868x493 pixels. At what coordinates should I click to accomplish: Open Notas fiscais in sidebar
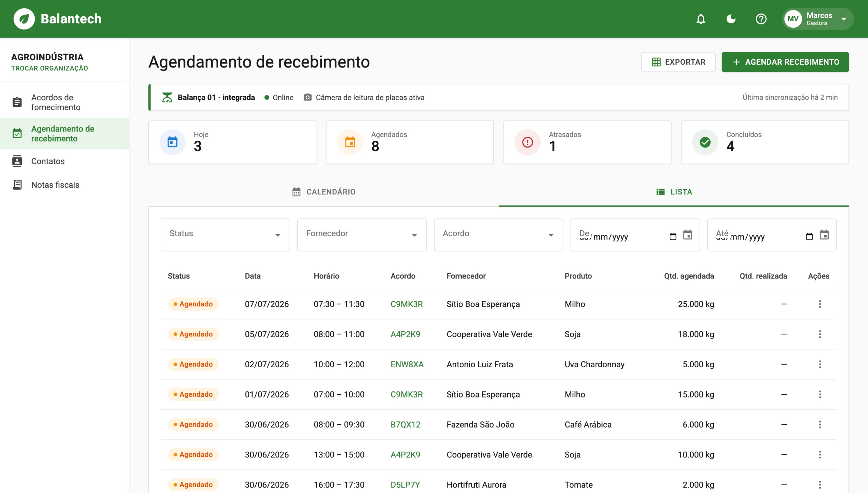tap(64, 185)
